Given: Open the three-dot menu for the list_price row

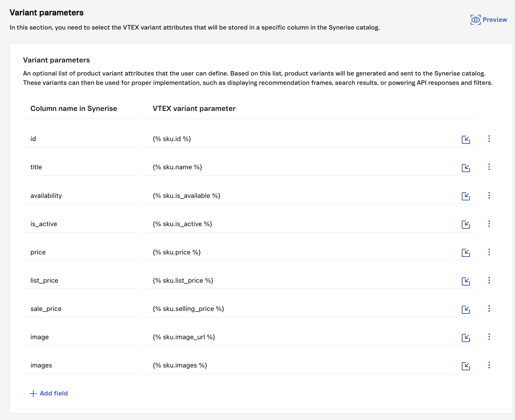Looking at the screenshot, I should [489, 280].
